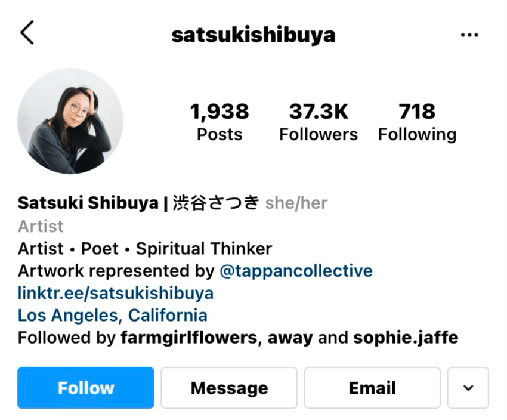This screenshot has height=420, width=507.
Task: Click the Email button
Action: pos(372,388)
